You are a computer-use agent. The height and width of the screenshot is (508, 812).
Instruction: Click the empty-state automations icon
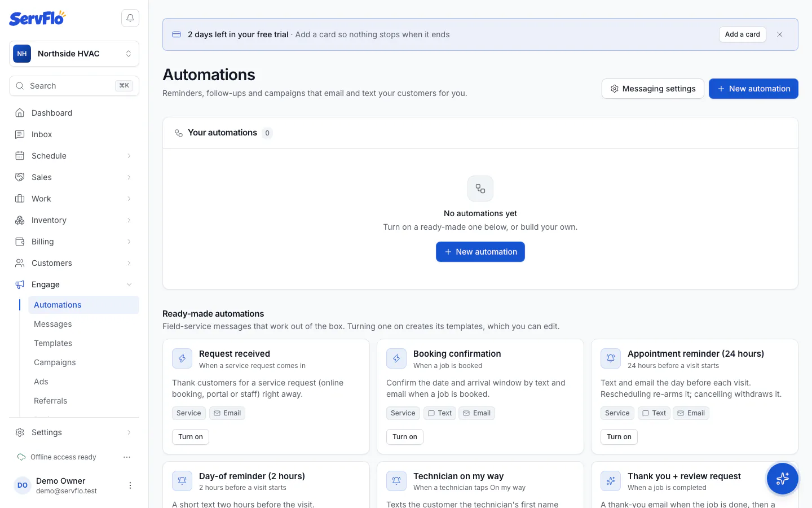tap(480, 189)
